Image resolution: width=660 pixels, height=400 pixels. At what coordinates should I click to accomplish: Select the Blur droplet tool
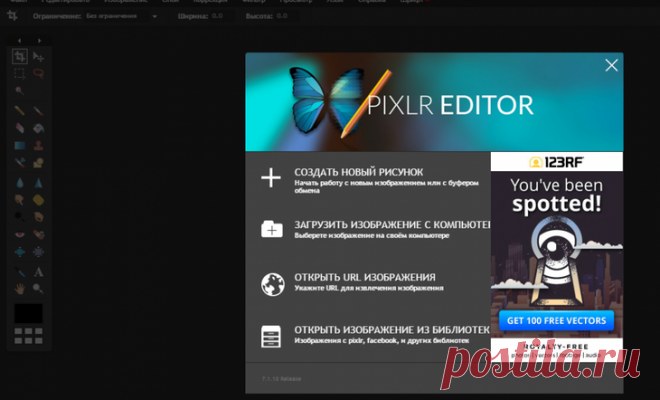pos(20,182)
